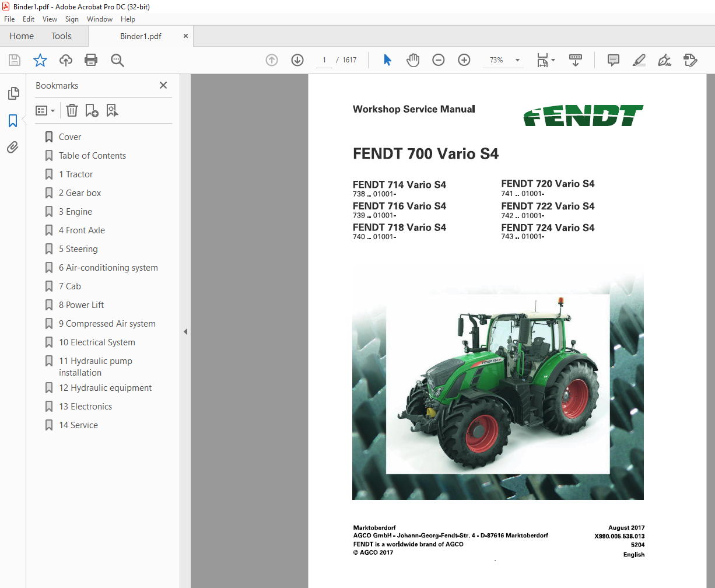Go to previous page arrow
Viewport: 715px width, 588px height.
click(x=272, y=60)
